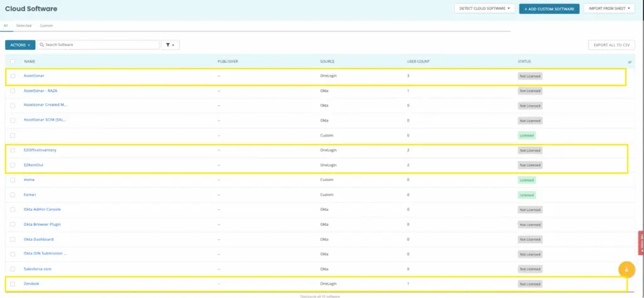Check the box for AssetSonar row

coord(13,75)
